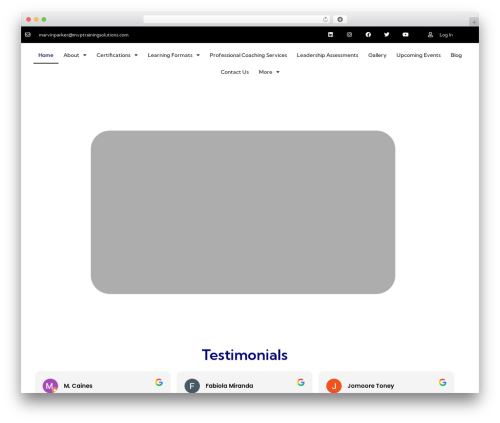
Task: Expand the About dropdown arrow
Action: click(x=85, y=55)
